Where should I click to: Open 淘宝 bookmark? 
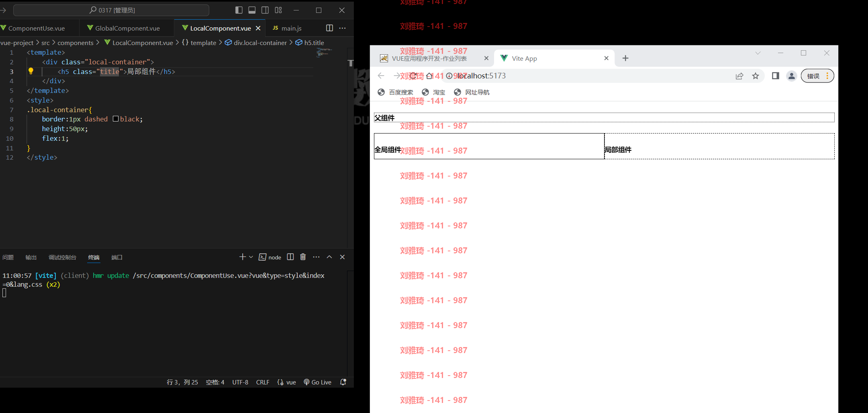point(434,92)
